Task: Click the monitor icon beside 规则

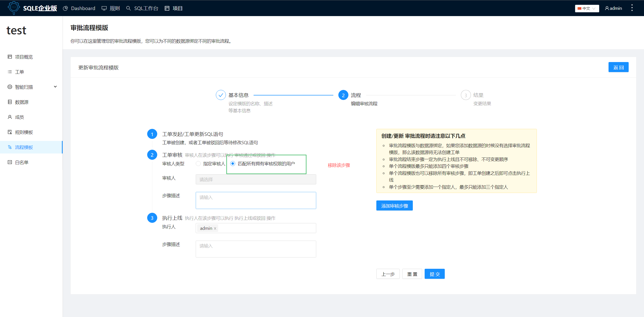Action: 104,8
